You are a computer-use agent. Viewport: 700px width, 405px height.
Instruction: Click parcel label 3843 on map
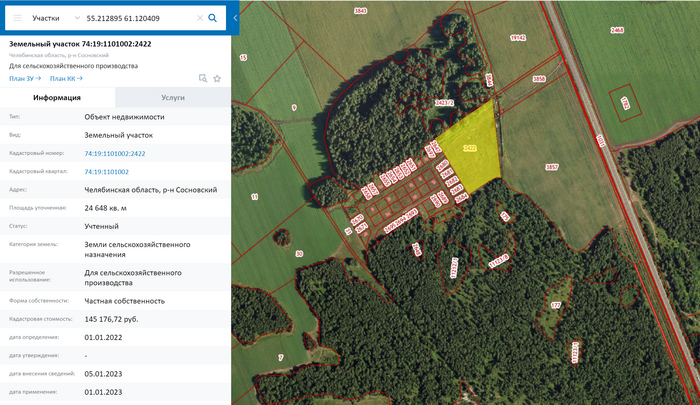click(x=360, y=11)
